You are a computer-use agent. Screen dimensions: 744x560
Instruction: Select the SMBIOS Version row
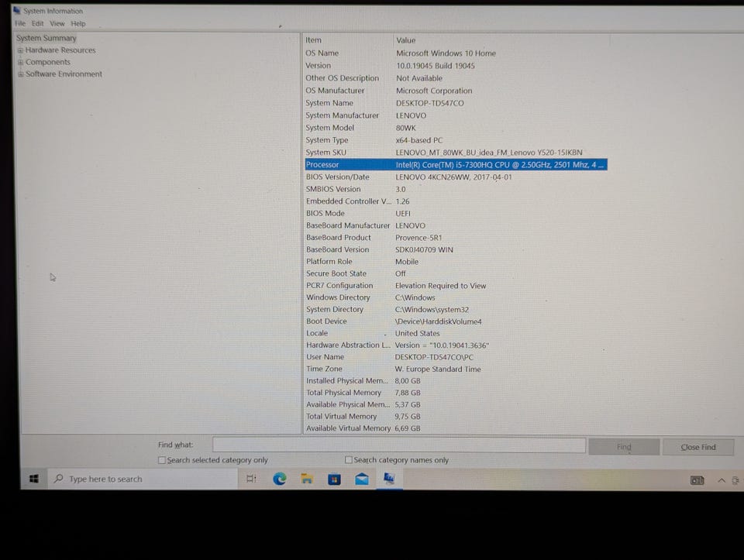[x=456, y=189]
